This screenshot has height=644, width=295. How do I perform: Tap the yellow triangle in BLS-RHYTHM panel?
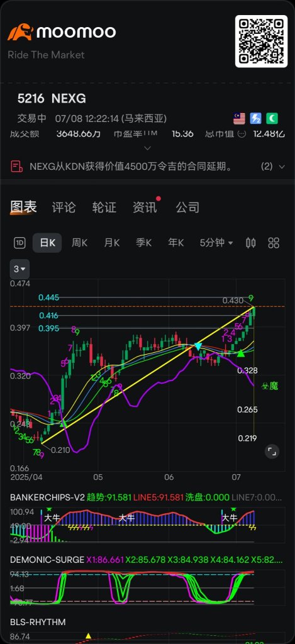point(88,636)
